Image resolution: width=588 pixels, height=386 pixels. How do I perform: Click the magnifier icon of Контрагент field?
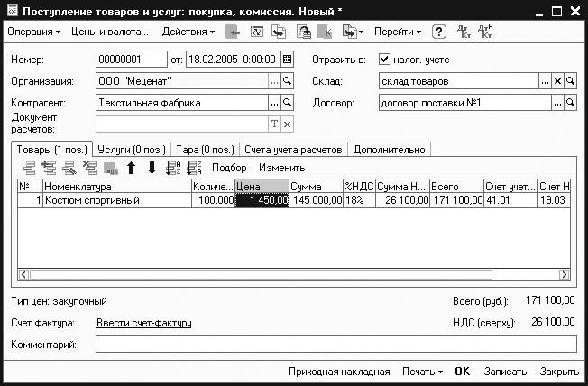pyautogui.click(x=288, y=103)
